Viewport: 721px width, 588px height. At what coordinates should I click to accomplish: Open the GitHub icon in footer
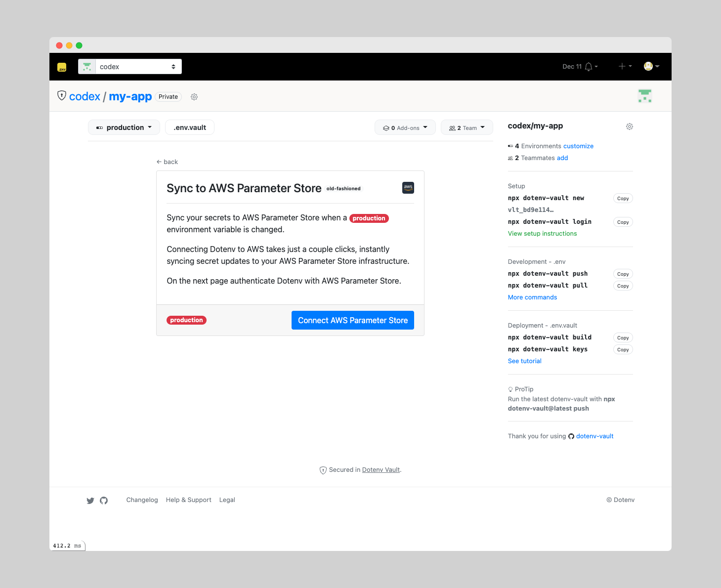pos(104,501)
